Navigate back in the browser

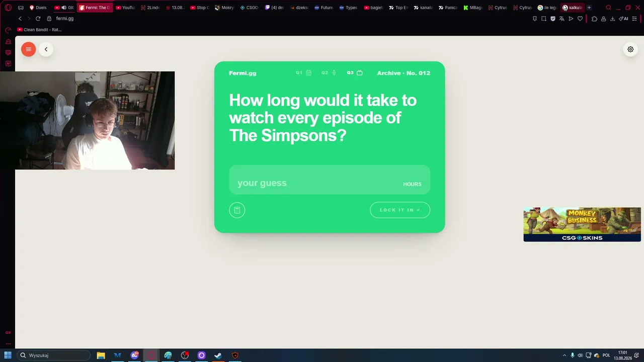click(x=20, y=19)
